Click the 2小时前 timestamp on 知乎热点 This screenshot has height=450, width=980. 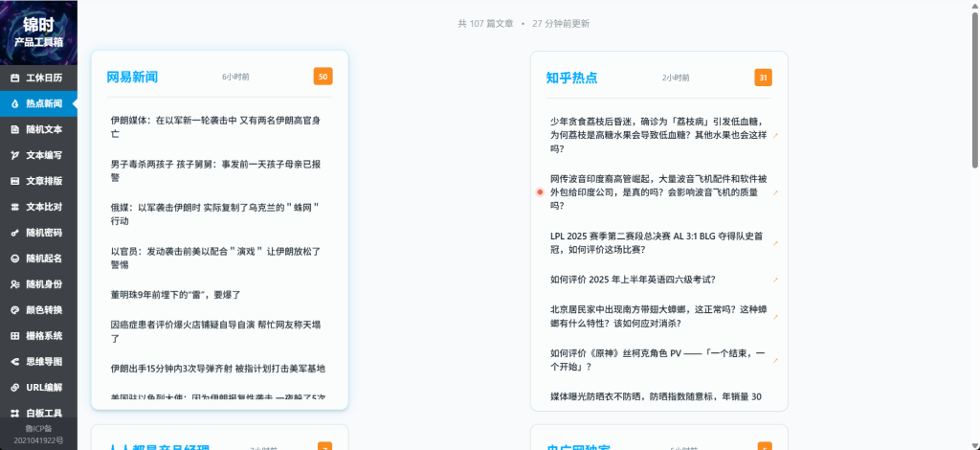(677, 79)
